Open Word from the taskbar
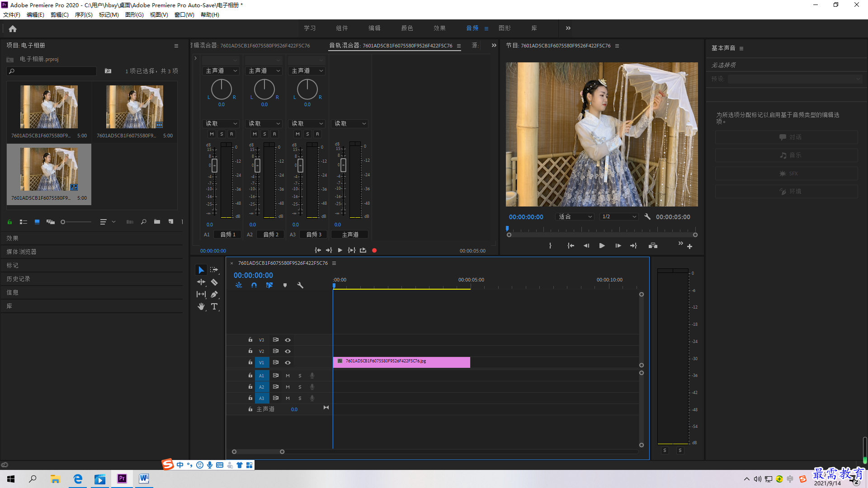This screenshot has width=868, height=488. tap(144, 479)
